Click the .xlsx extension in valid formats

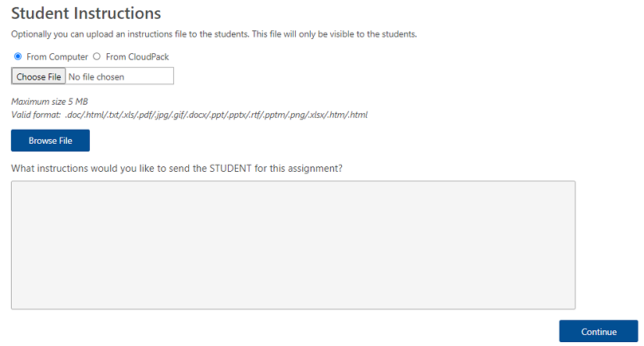316,115
